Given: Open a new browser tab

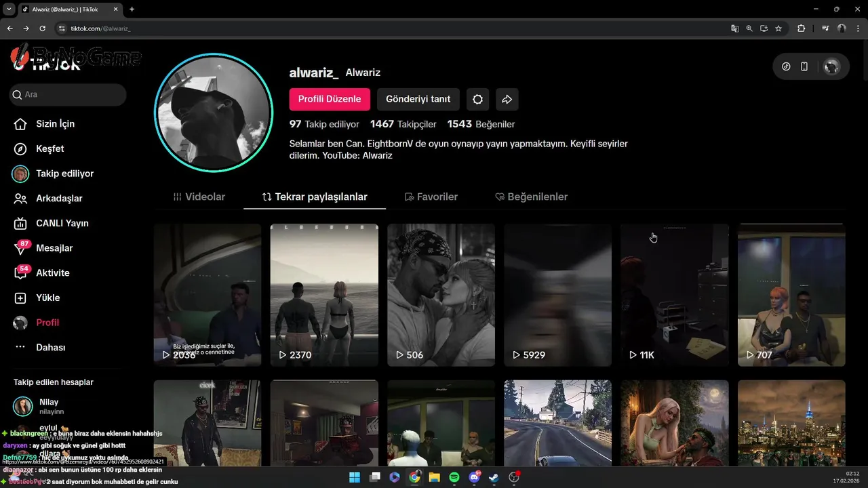Looking at the screenshot, I should (132, 9).
